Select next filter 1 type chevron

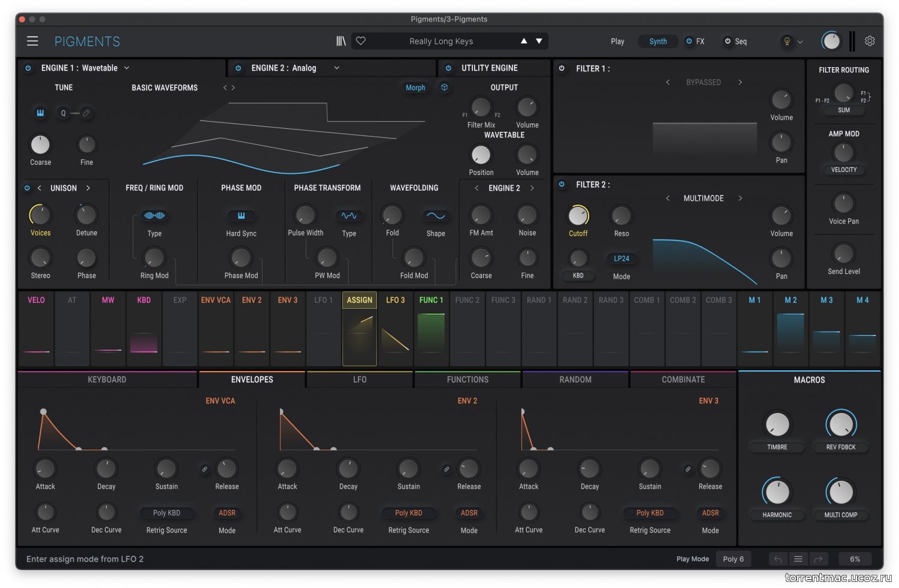click(740, 82)
